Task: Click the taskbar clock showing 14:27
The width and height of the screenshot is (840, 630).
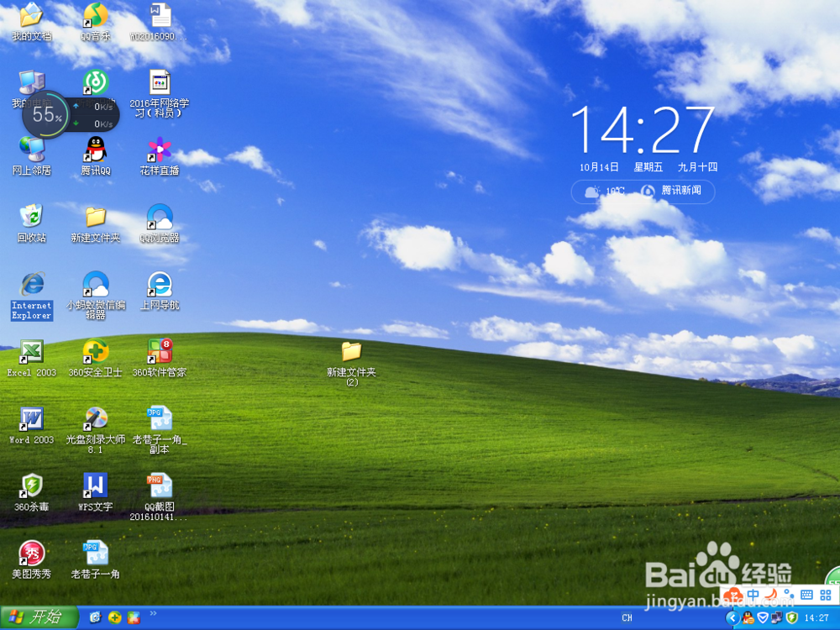Action: coord(816,618)
